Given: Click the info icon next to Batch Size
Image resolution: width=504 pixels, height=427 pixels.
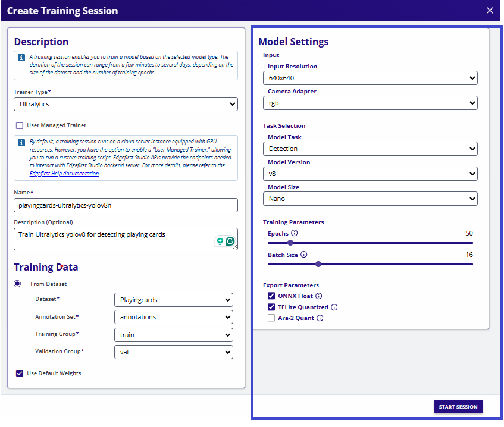Looking at the screenshot, I should pyautogui.click(x=303, y=254).
